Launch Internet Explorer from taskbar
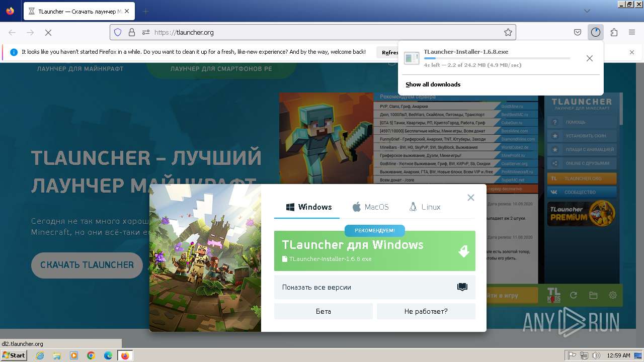The height and width of the screenshot is (362, 644). point(40,355)
